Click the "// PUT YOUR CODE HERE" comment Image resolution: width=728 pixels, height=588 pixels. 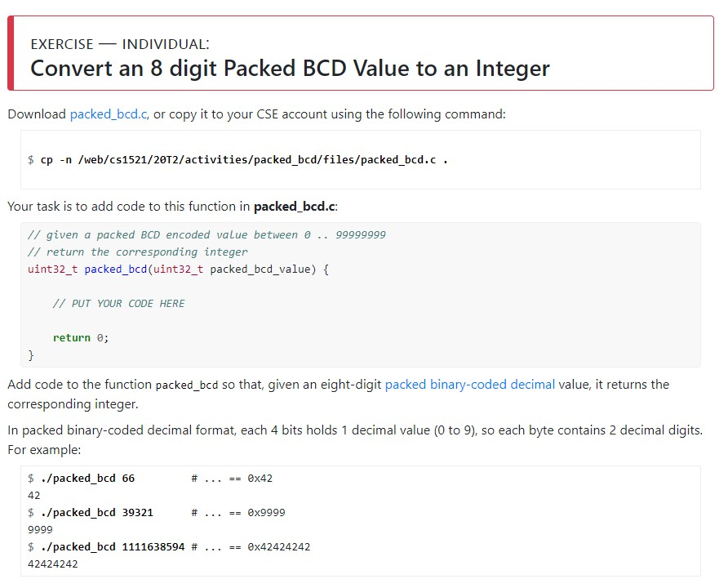click(x=118, y=304)
